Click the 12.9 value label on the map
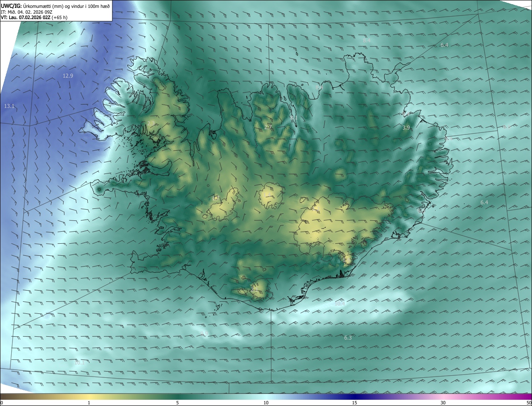 click(x=68, y=76)
